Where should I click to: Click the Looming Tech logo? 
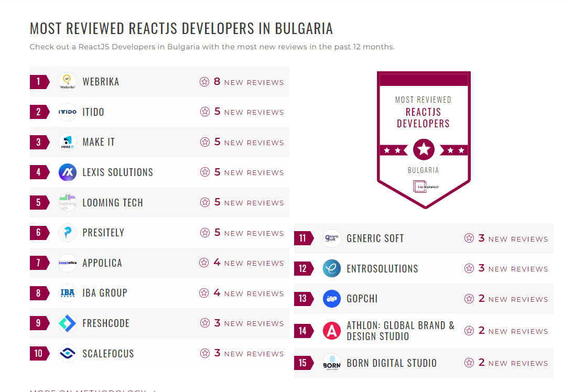pos(67,202)
